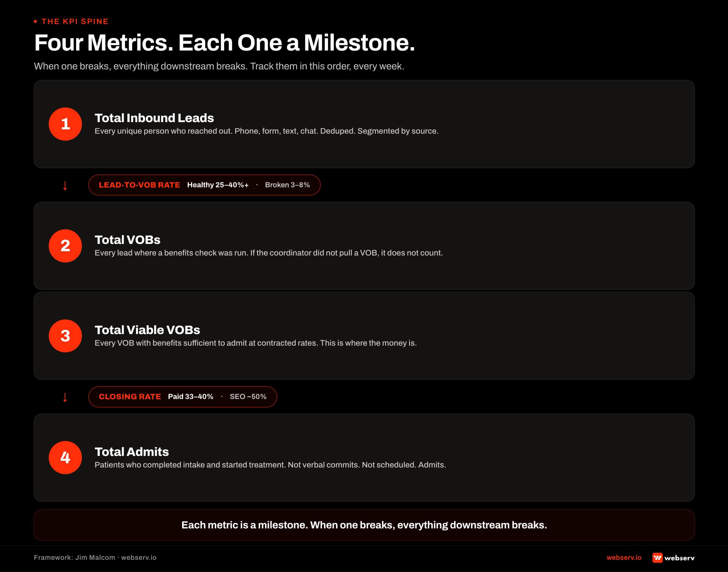The image size is (728, 572).
Task: Click "Patients who completed intake" description
Action: point(270,465)
